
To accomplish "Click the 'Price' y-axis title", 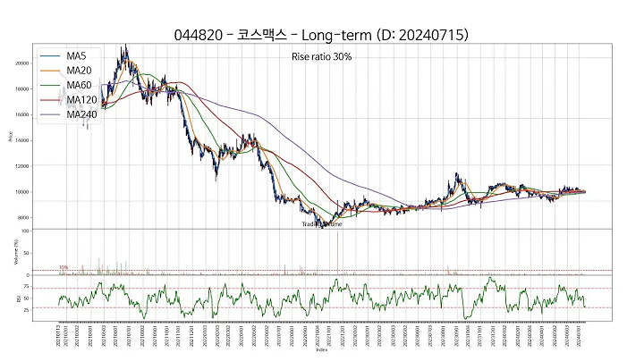I will tap(10, 136).
